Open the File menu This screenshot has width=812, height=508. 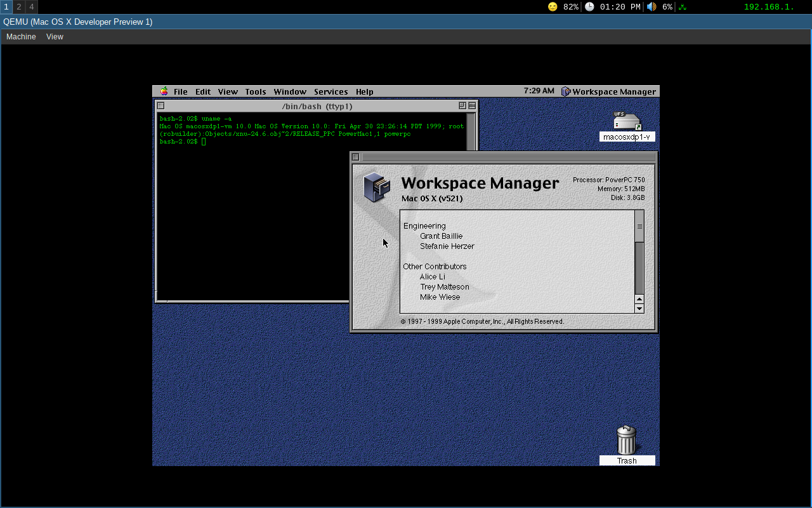click(181, 91)
